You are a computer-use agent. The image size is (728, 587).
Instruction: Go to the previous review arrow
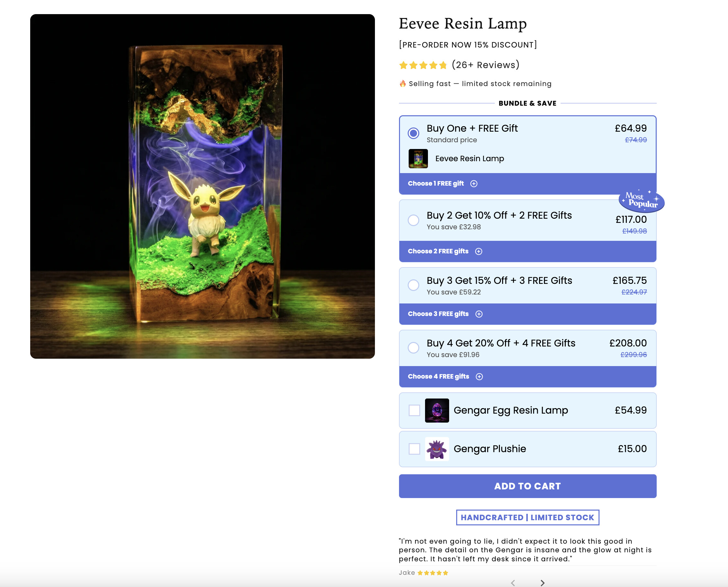pos(513,583)
